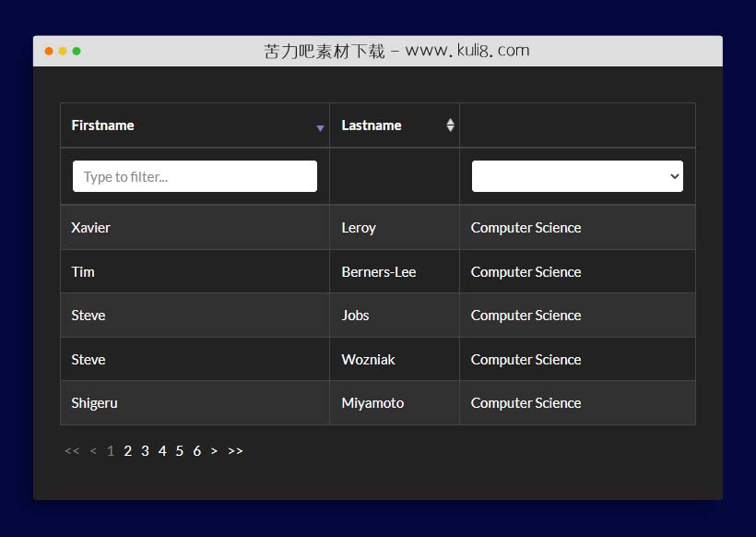The width and height of the screenshot is (756, 537).
Task: Click the Shigeru firstname cell
Action: point(95,403)
